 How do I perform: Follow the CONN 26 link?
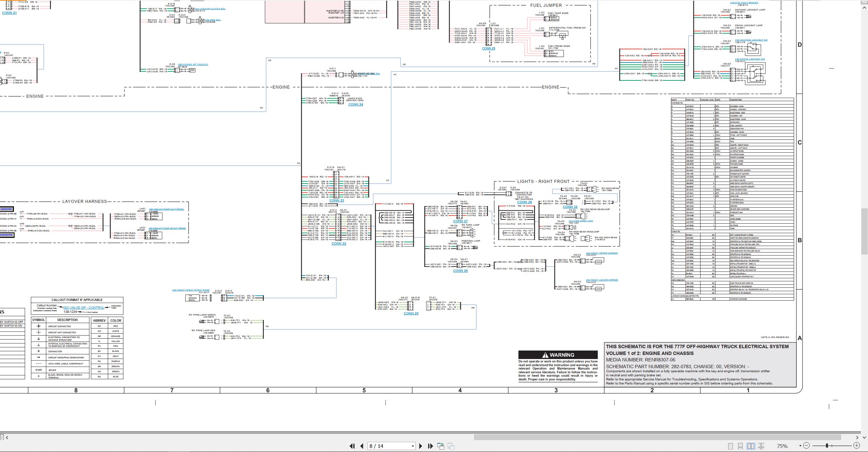(x=460, y=271)
